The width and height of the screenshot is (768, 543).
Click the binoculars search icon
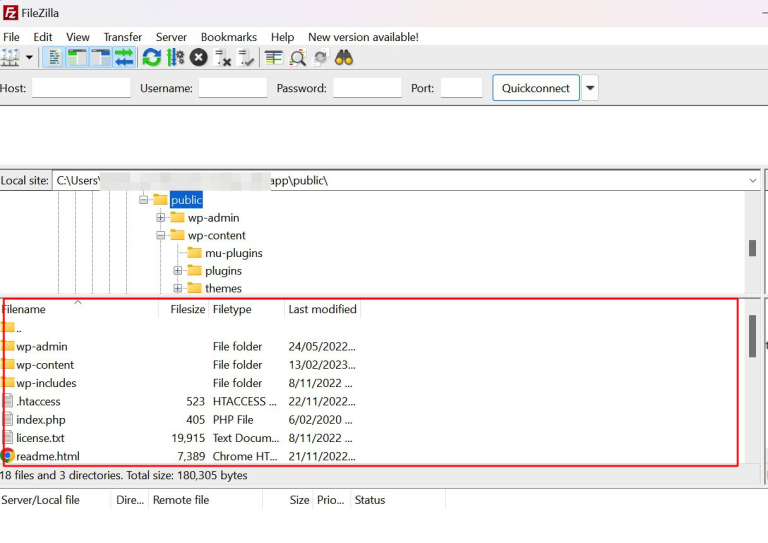tap(344, 58)
